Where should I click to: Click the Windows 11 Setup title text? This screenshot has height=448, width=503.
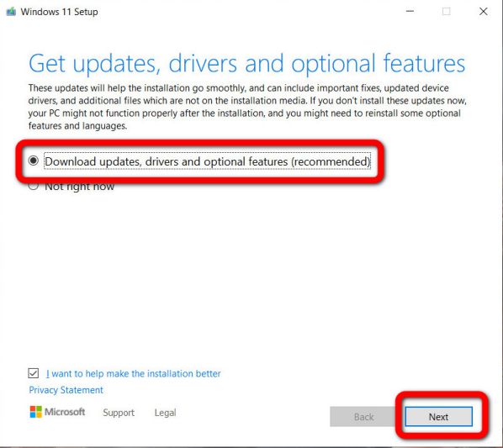click(x=60, y=12)
